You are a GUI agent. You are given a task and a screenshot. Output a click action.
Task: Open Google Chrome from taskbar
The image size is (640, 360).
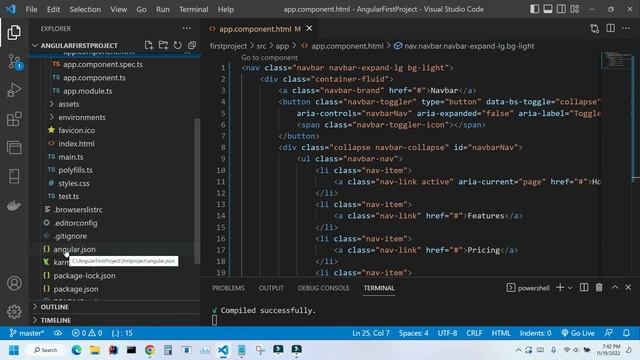click(x=150, y=350)
